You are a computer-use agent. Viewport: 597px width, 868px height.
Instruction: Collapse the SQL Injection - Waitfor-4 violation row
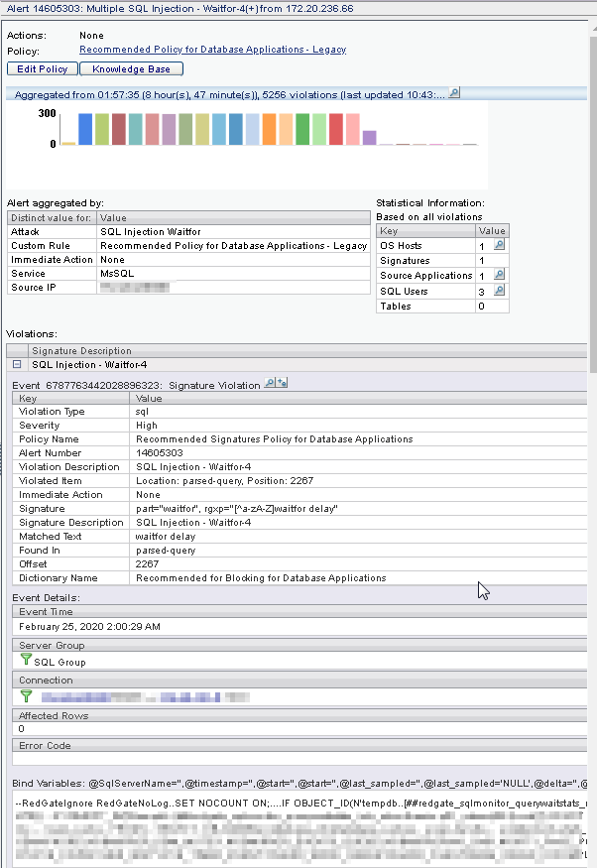pos(17,364)
